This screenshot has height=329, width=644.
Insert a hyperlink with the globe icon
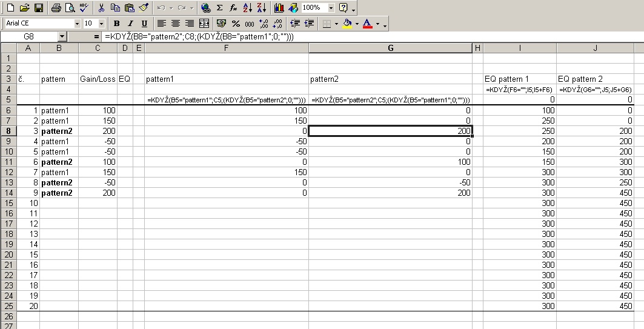[206, 7]
